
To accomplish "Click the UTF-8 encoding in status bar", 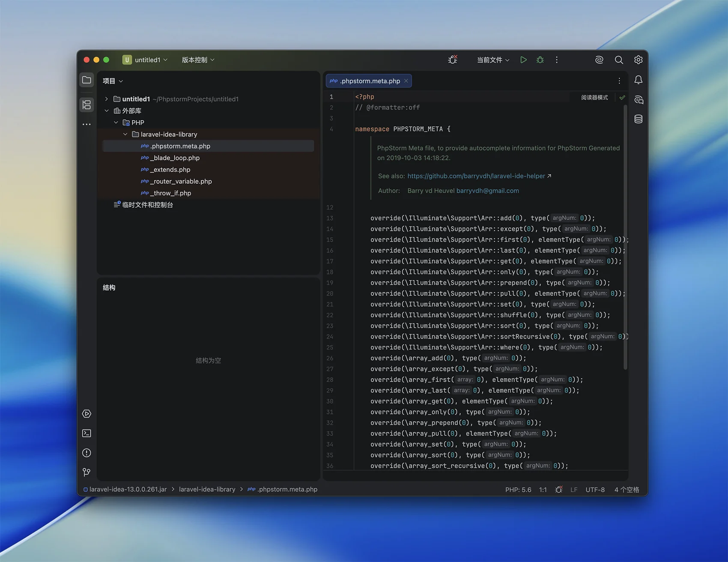I will pos(595,490).
